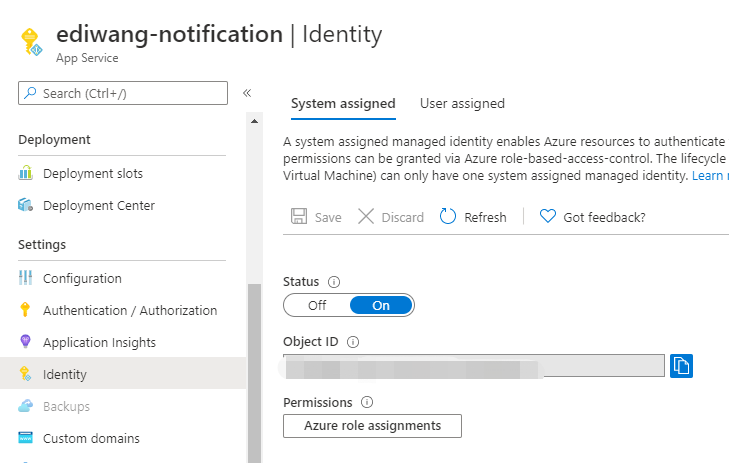
Task: Click the Deployment slots icon
Action: (26, 173)
